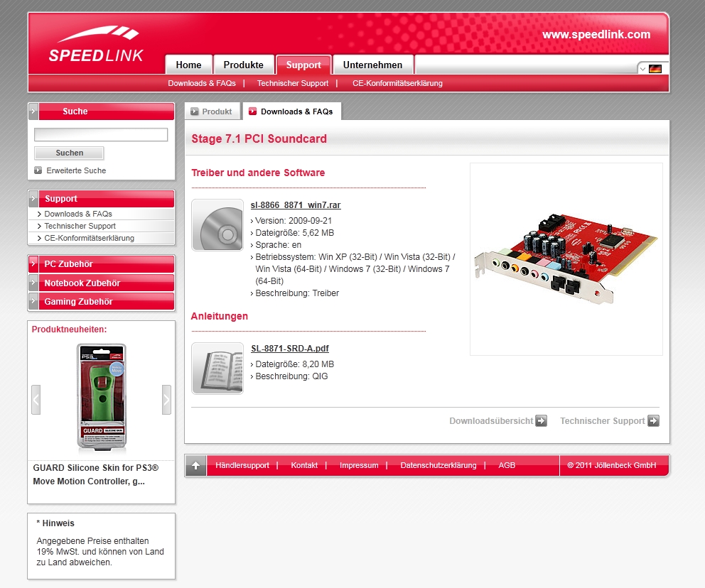705x588 pixels.
Task: Click the Speedlink logo
Action: pos(96,45)
